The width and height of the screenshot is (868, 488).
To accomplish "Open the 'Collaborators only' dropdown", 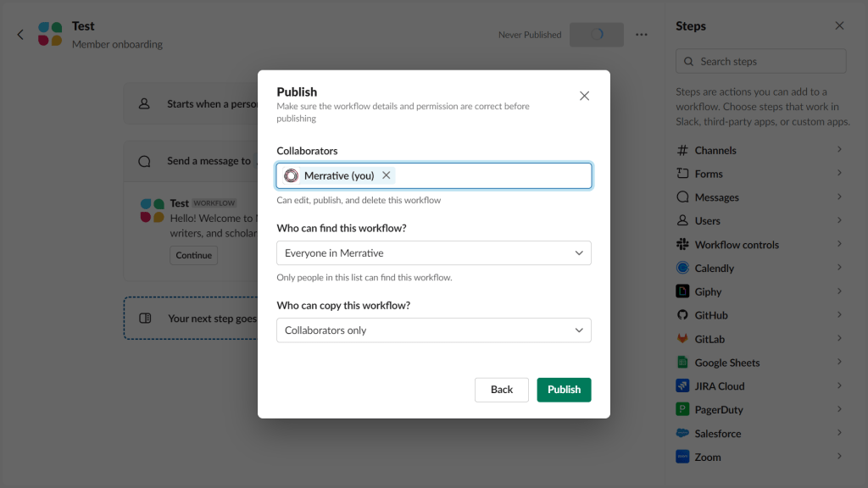I will tap(433, 330).
